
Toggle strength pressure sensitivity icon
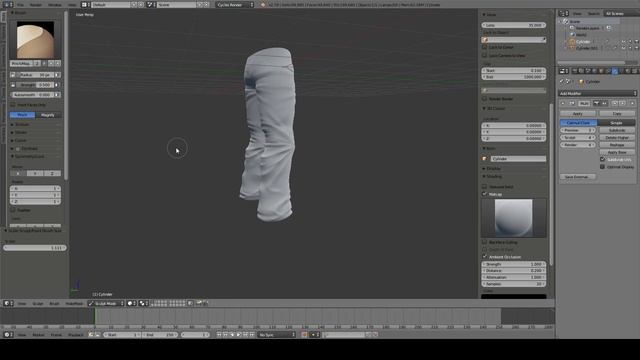[57, 84]
